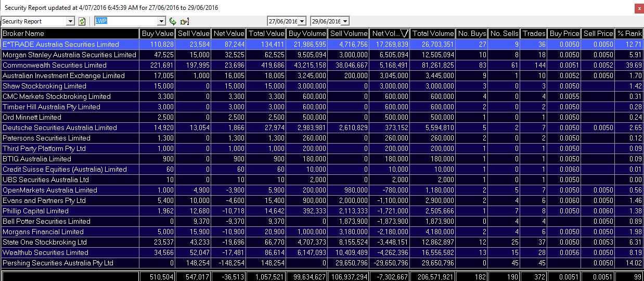
Task: Sort by Sell Price column header
Action: pyautogui.click(x=598, y=33)
